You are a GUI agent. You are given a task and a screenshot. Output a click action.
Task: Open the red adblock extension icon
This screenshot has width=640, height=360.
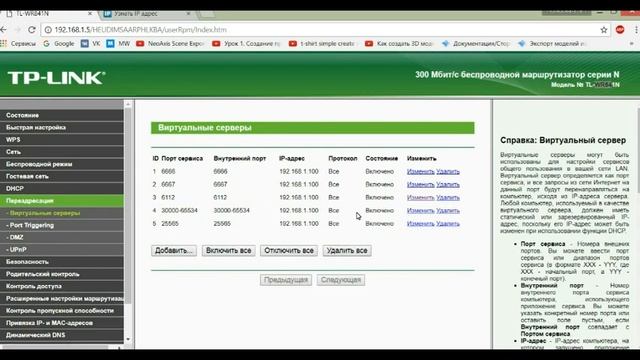click(x=620, y=29)
